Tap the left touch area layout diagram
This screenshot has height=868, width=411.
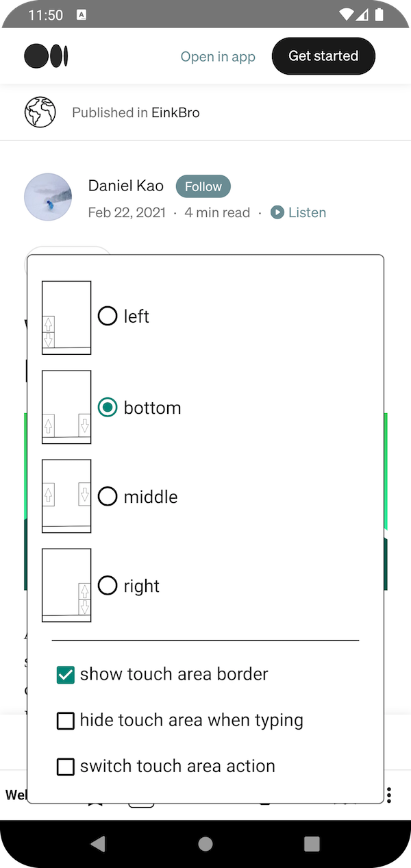pos(66,317)
